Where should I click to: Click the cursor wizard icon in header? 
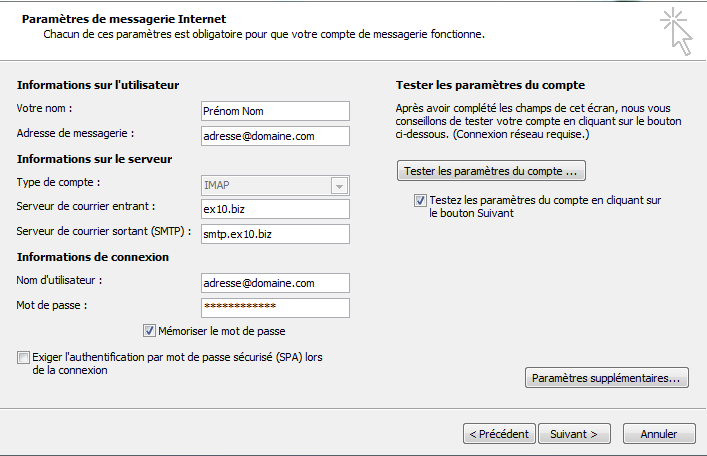click(676, 30)
